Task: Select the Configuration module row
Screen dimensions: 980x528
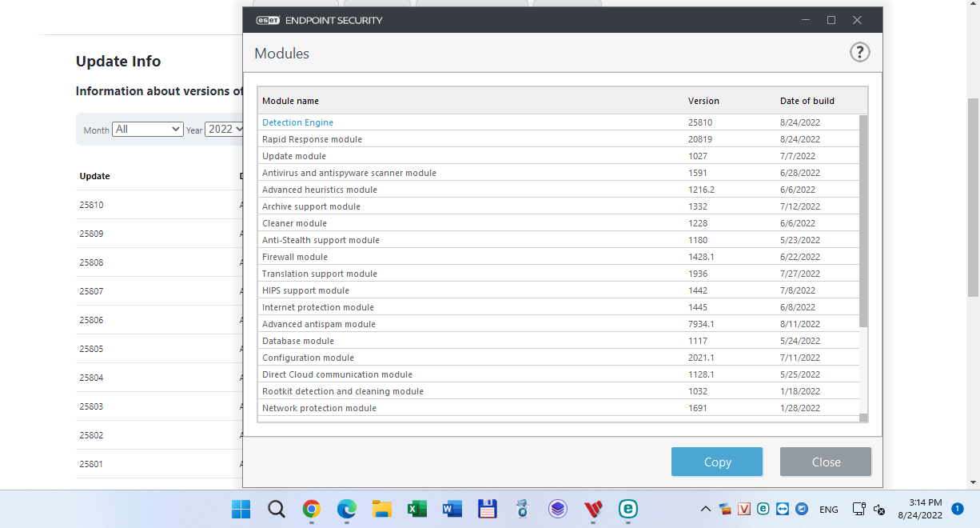Action: [x=559, y=358]
